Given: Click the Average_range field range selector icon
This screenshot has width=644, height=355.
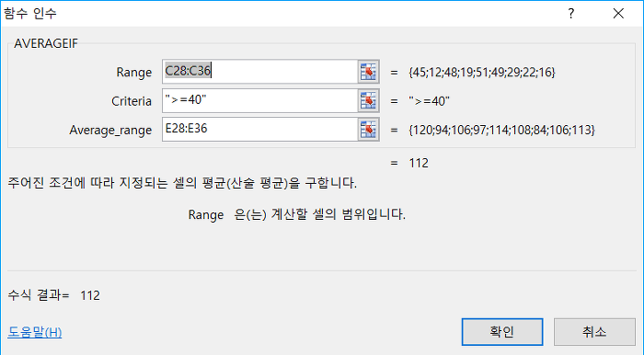Looking at the screenshot, I should 368,130.
